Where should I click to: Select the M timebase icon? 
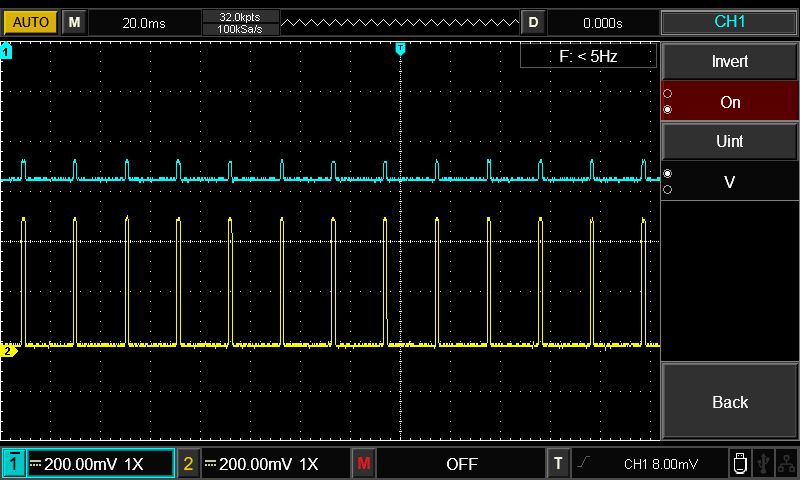tap(74, 22)
